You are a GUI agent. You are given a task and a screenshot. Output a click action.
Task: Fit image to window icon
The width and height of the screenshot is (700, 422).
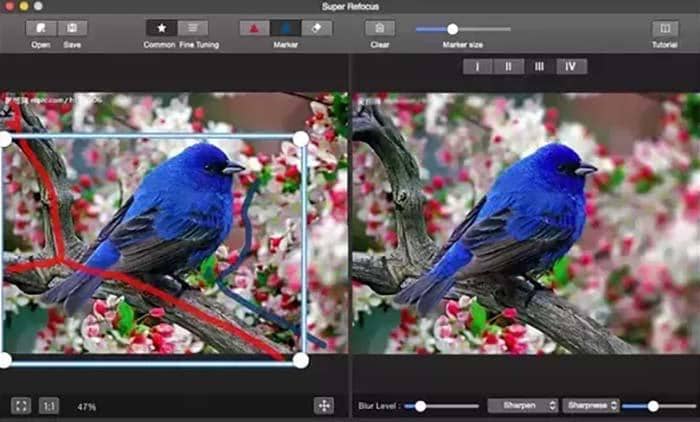[x=21, y=406]
